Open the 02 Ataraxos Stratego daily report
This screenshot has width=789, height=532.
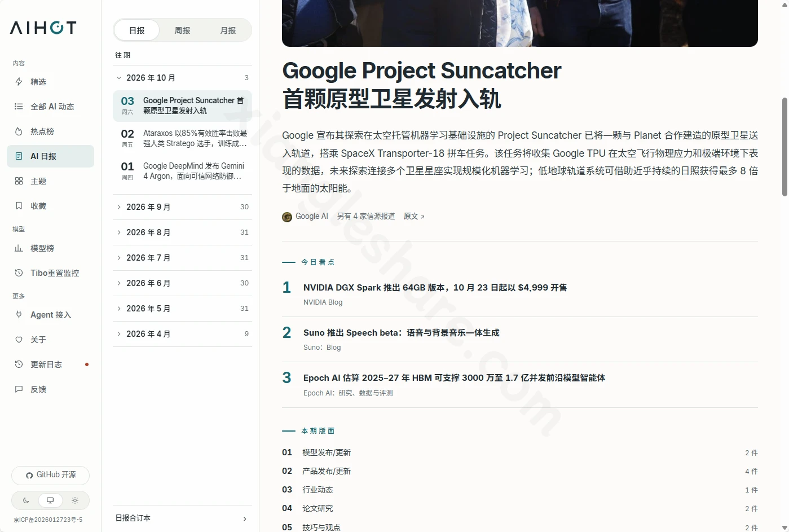(182, 138)
